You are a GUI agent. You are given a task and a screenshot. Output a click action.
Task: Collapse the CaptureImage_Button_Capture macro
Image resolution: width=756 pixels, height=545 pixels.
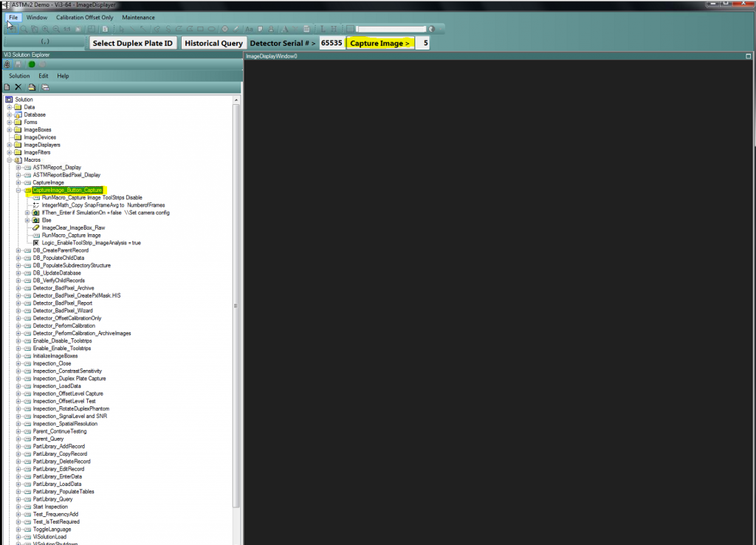[18, 191]
